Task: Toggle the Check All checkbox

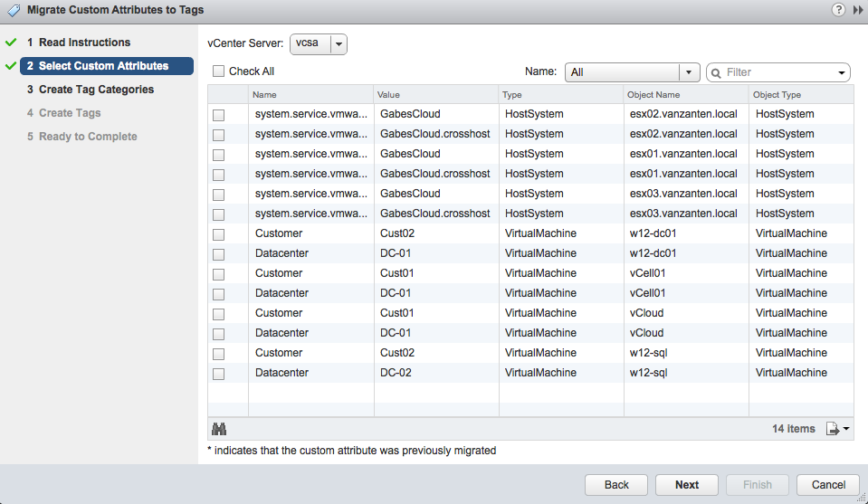Action: click(x=219, y=71)
